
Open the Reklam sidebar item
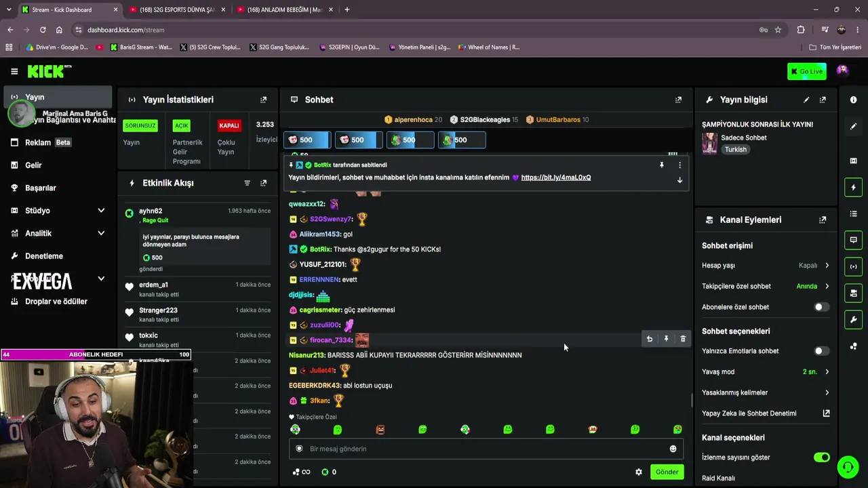click(58, 142)
